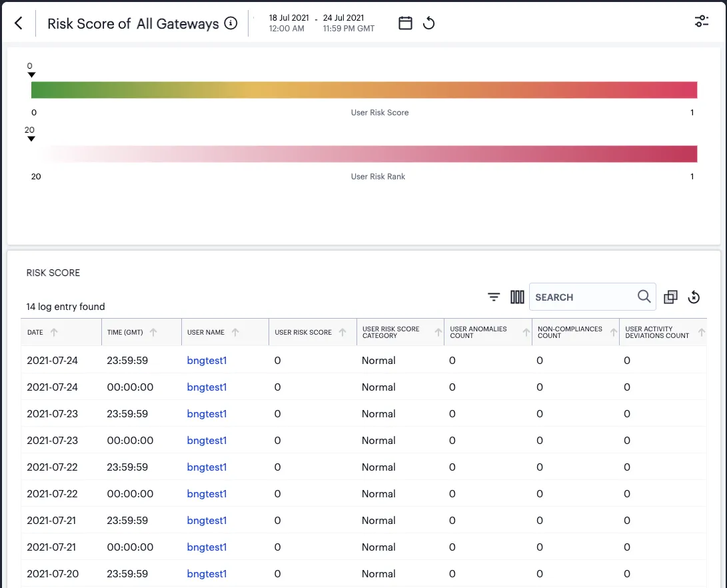The height and width of the screenshot is (588, 727).
Task: Sort by Time (GMT) arrow
Action: click(x=153, y=332)
